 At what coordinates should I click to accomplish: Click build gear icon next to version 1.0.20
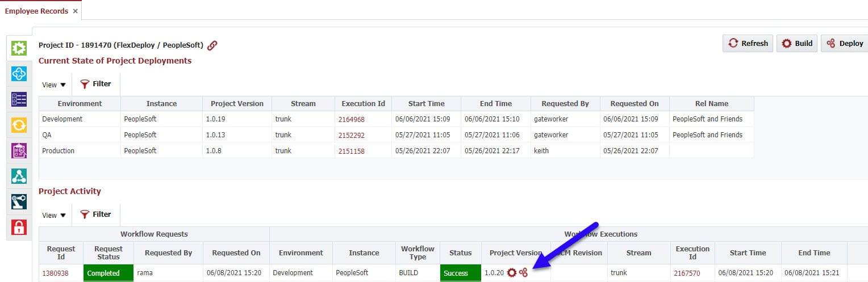(512, 273)
